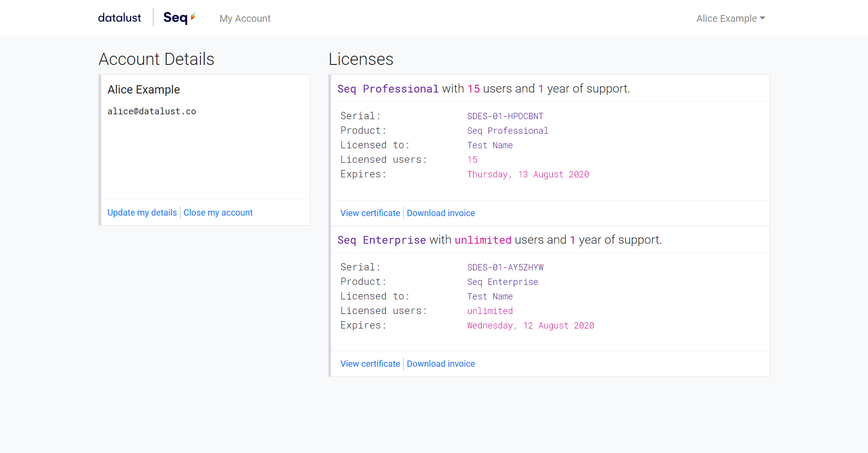Click the Seq logo in header
The image size is (868, 453).
pos(179,18)
